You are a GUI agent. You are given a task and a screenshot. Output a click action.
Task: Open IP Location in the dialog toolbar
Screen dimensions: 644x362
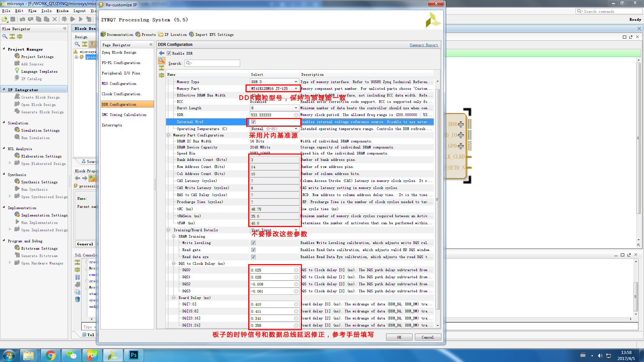[x=173, y=35]
